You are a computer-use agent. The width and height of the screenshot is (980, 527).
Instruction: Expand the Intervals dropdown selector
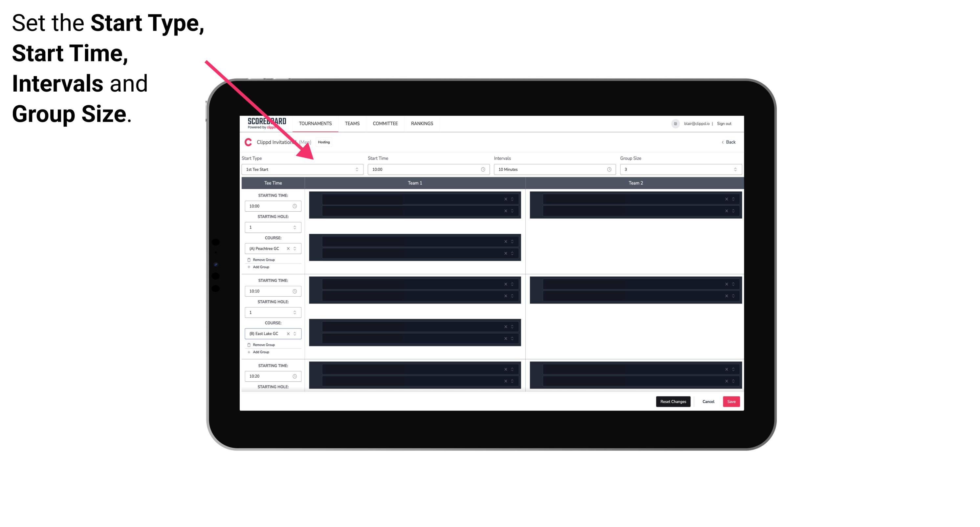[608, 169]
